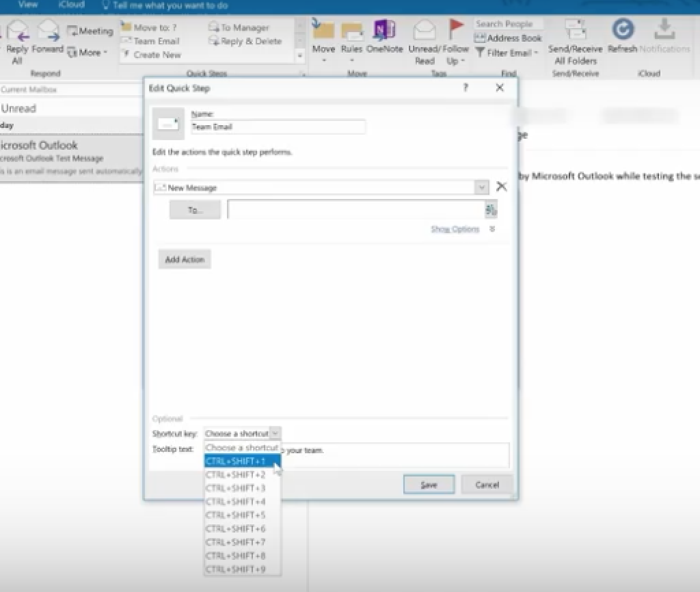Open address book icon beside To field
This screenshot has width=700, height=592.
491,210
